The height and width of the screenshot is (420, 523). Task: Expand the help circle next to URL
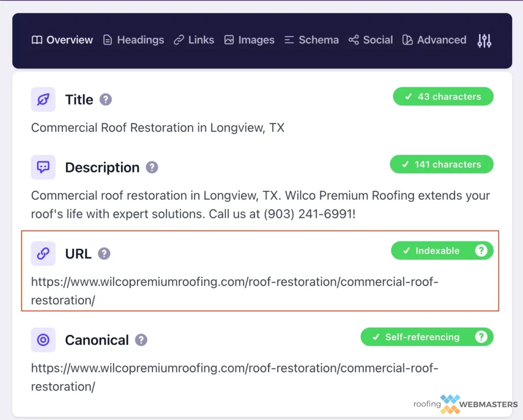click(x=104, y=254)
